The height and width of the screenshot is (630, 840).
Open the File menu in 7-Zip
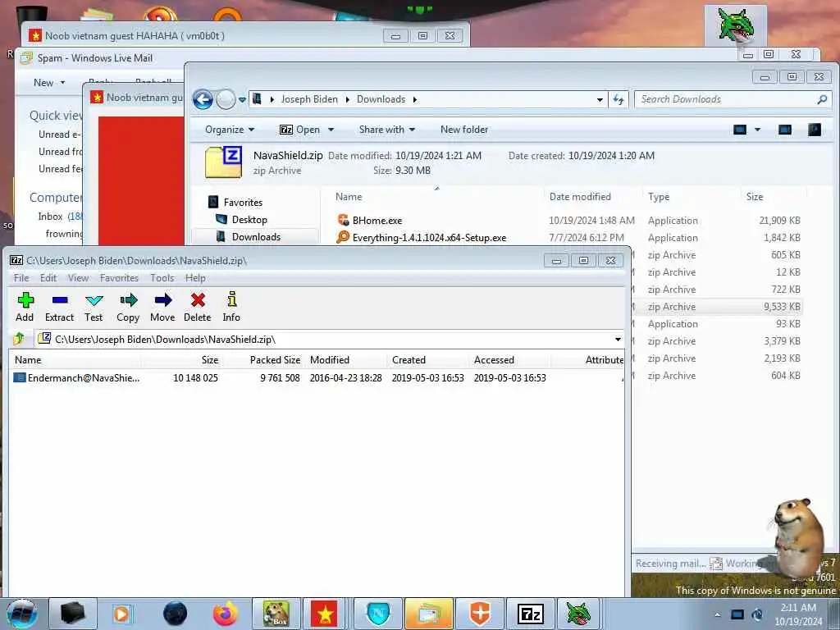21,278
